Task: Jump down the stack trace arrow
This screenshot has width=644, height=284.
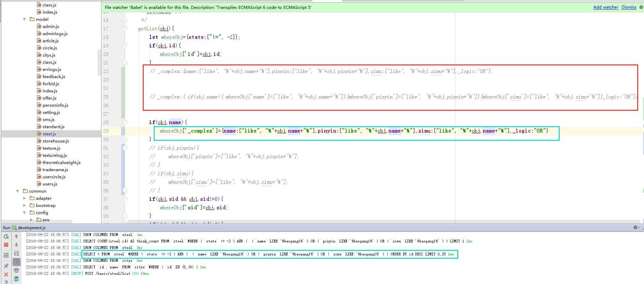Action: (16, 245)
